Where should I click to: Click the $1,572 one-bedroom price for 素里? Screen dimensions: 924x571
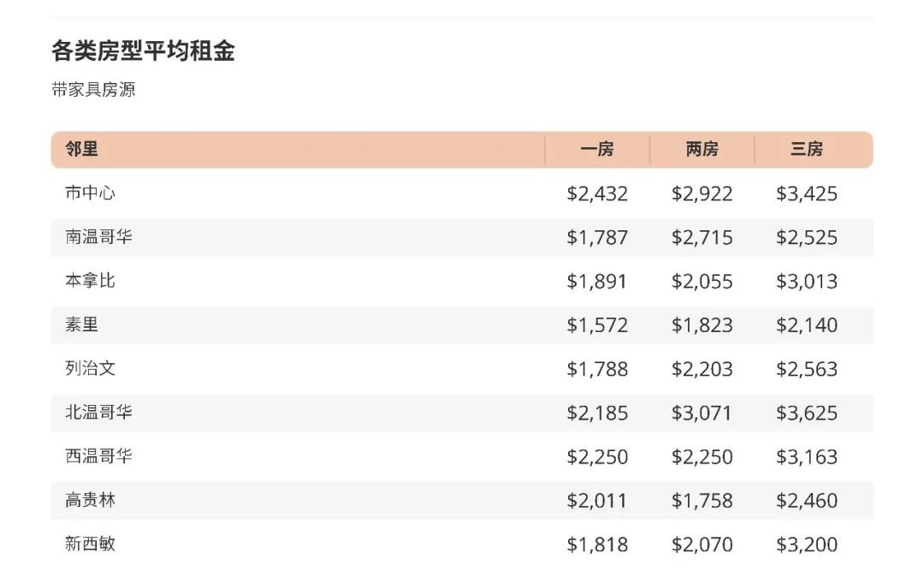point(597,325)
